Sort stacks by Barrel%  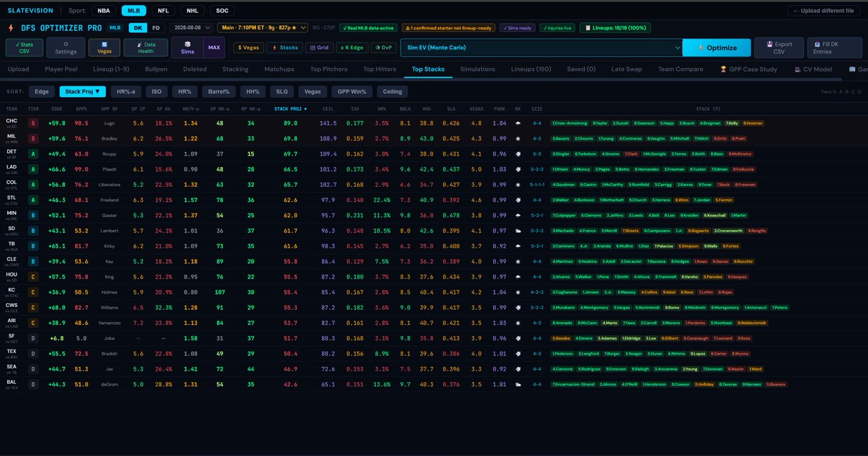coord(219,92)
